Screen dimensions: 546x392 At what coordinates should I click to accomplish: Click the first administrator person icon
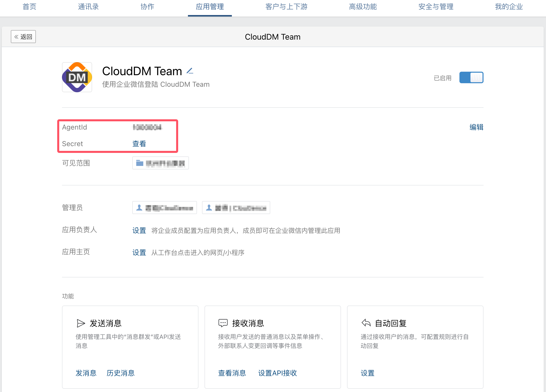pyautogui.click(x=139, y=208)
